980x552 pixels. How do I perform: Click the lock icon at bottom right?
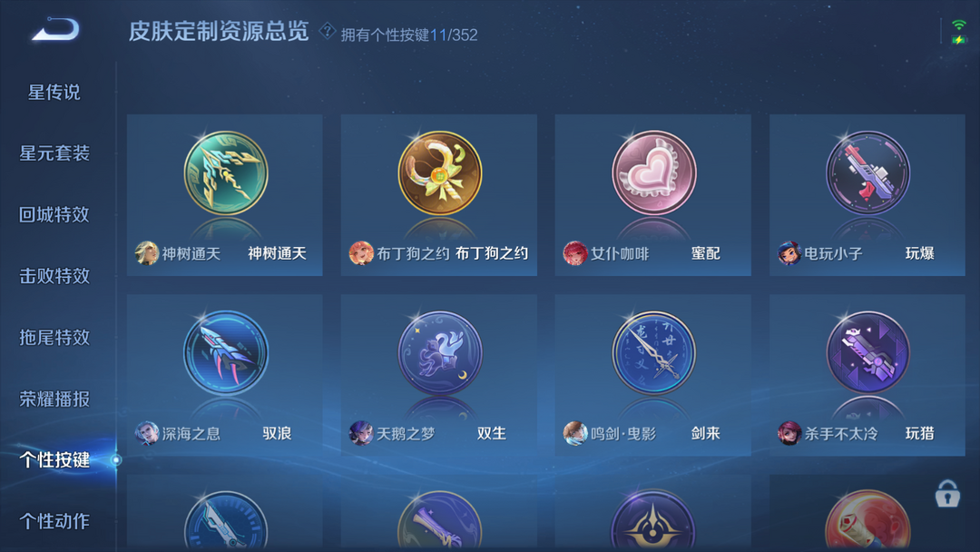[x=946, y=494]
